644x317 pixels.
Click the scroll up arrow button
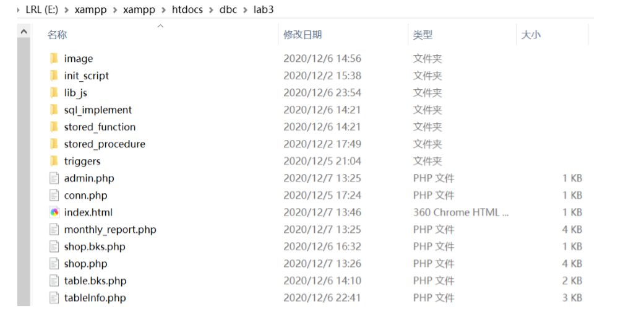24,31
